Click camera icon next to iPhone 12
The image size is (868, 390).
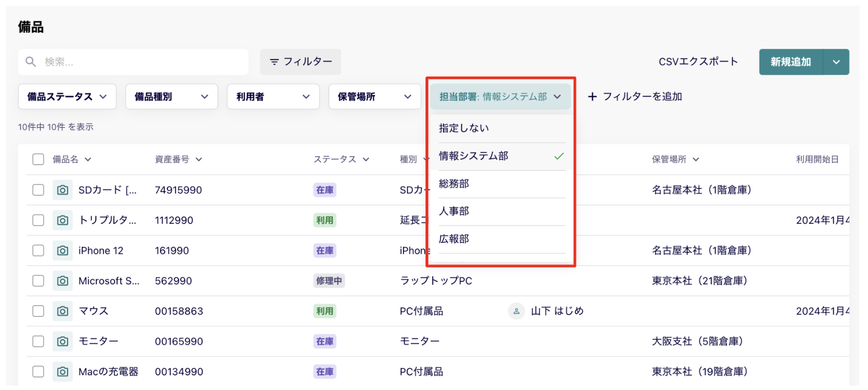tap(62, 251)
